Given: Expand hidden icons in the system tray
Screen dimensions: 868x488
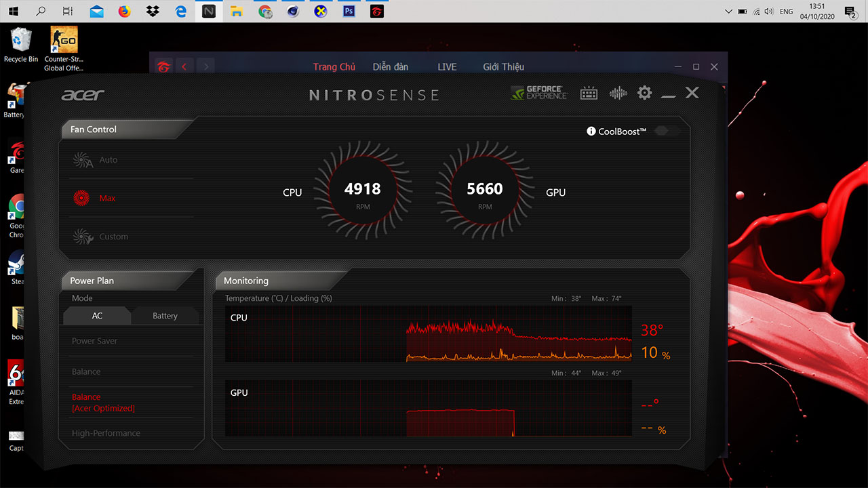Looking at the screenshot, I should tap(728, 11).
